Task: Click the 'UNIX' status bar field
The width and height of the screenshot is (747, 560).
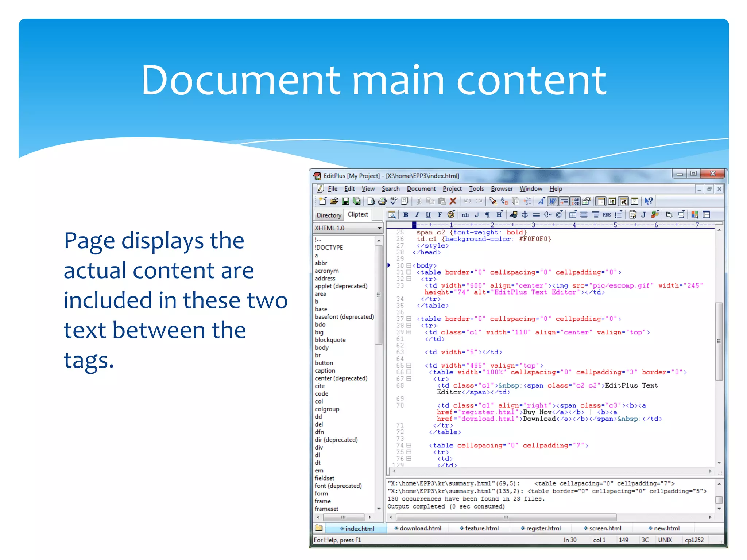Action: (x=665, y=540)
